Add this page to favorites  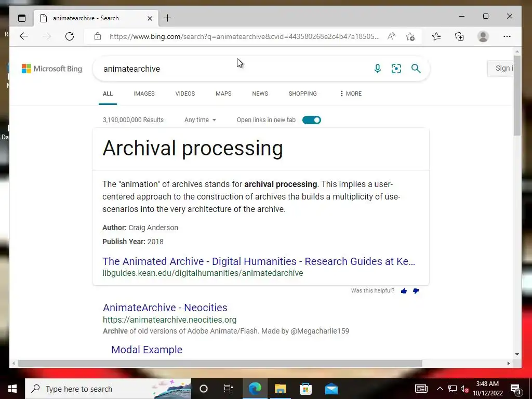coord(410,37)
